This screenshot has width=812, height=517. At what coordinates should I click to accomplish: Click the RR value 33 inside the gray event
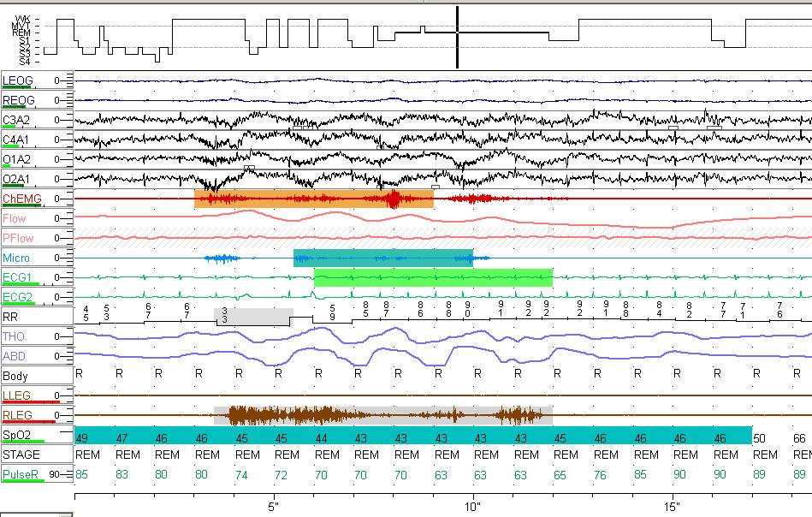[x=224, y=315]
